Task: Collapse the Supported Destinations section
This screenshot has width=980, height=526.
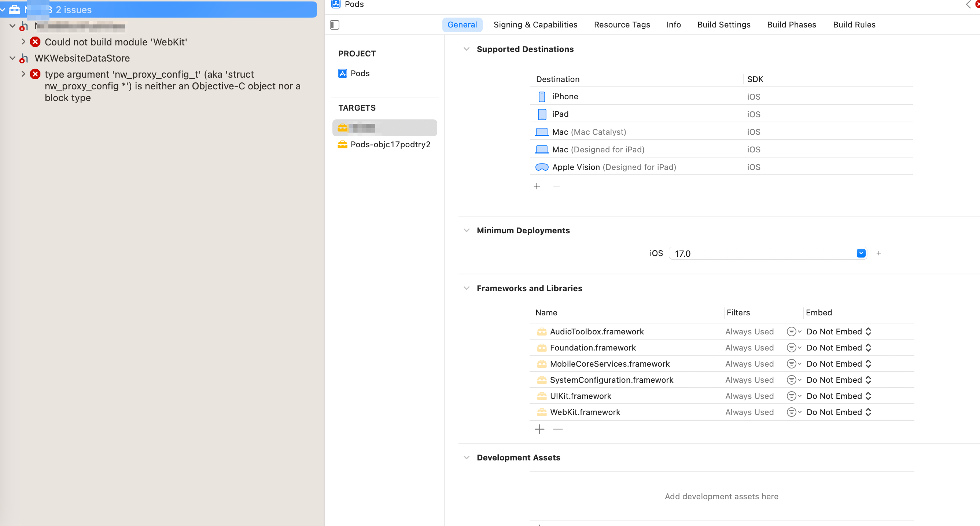Action: pos(467,49)
